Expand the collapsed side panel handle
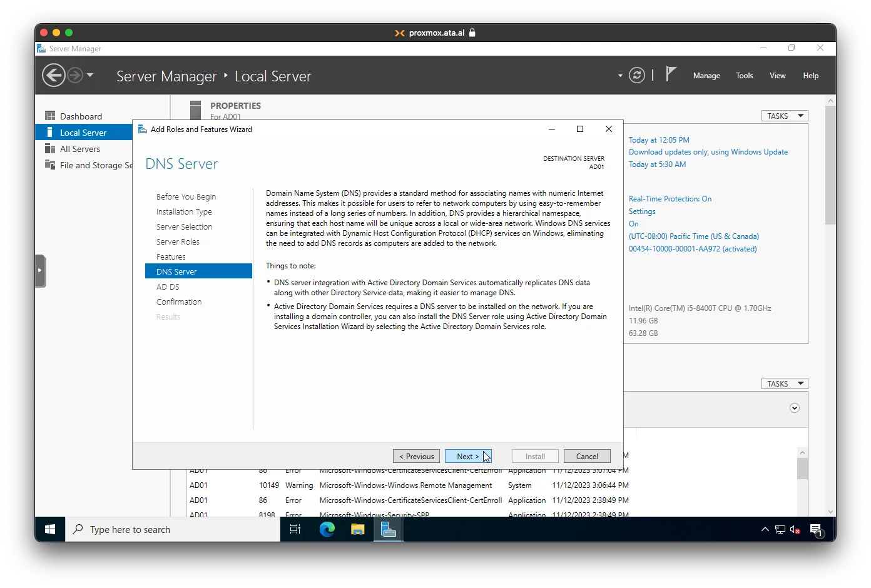This screenshot has height=588, width=871. 40,270
